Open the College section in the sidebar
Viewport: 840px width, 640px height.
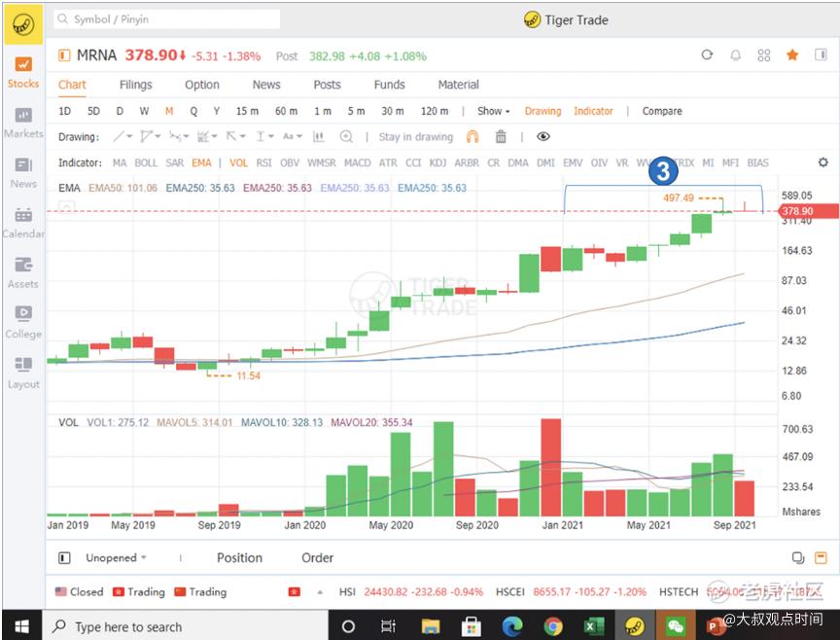[23, 323]
